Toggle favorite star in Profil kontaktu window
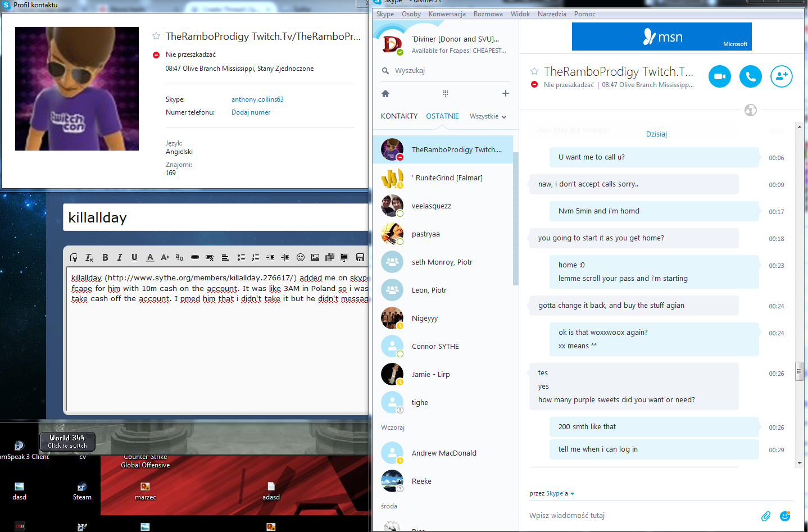808x532 pixels. point(156,36)
